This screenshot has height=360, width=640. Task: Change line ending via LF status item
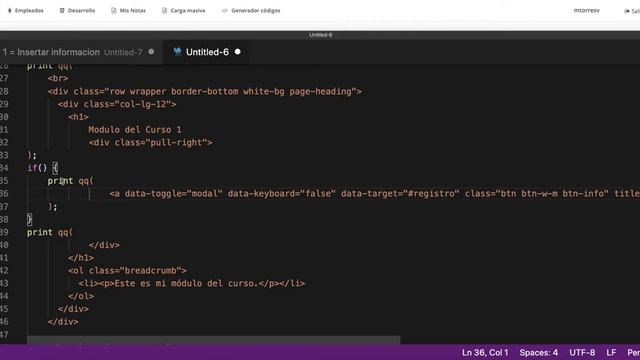click(611, 353)
